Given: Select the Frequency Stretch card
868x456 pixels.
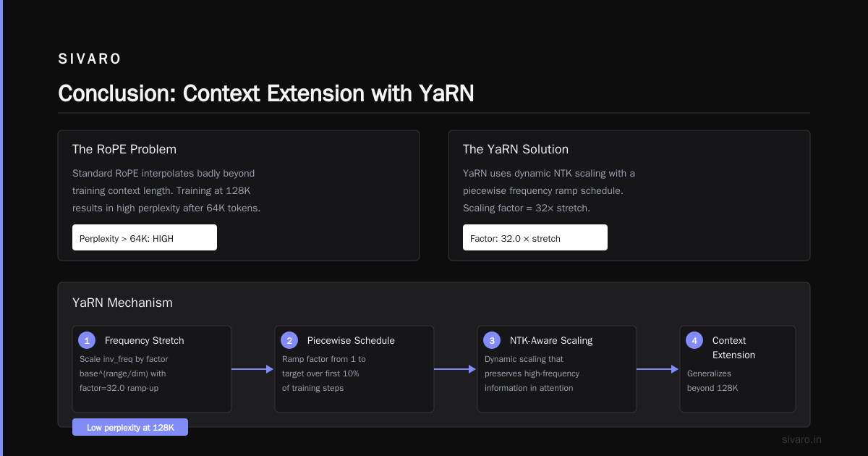Looking at the screenshot, I should coord(152,369).
